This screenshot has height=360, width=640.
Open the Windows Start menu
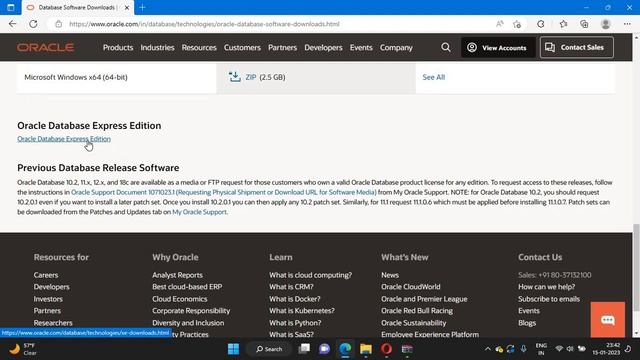[x=233, y=349]
